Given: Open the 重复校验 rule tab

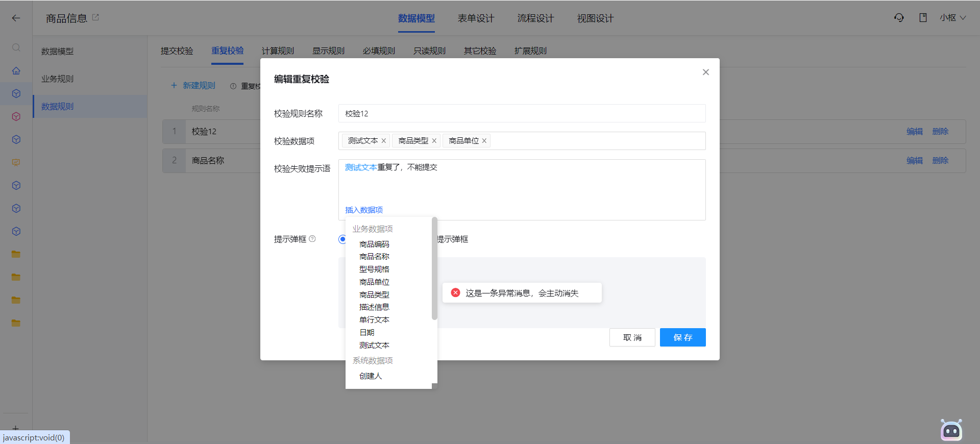Looking at the screenshot, I should 227,51.
